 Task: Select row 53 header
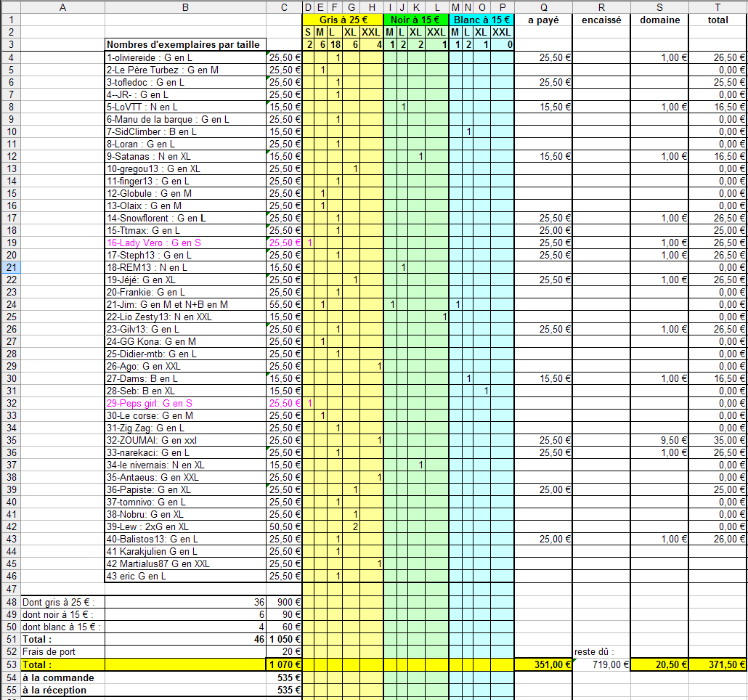tap(10, 664)
